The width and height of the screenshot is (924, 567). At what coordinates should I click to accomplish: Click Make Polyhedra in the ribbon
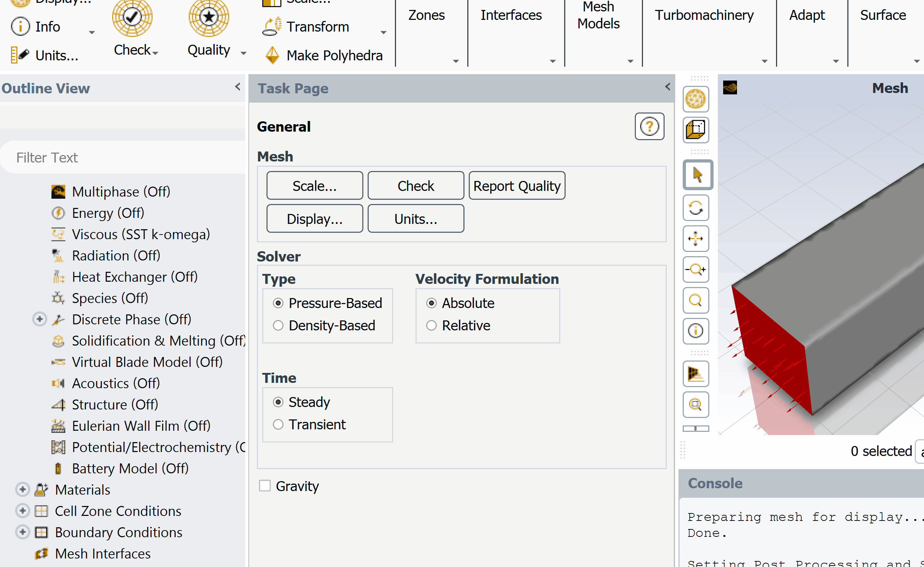(324, 55)
